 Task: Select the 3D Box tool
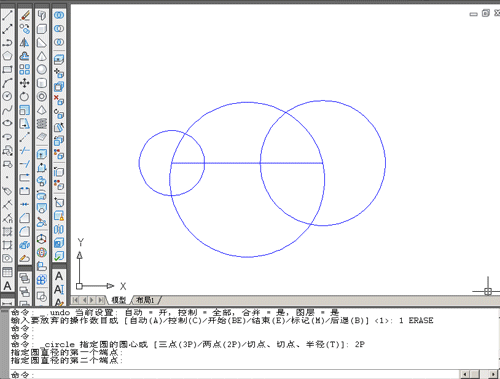(x=42, y=29)
